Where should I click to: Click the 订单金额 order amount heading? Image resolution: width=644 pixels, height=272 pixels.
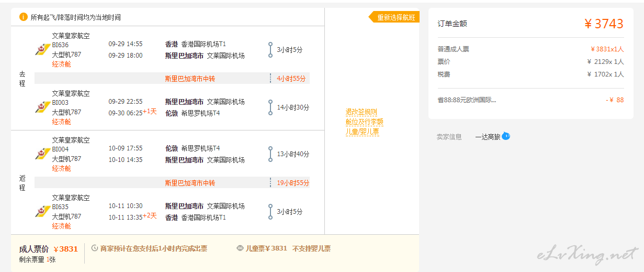tap(452, 24)
